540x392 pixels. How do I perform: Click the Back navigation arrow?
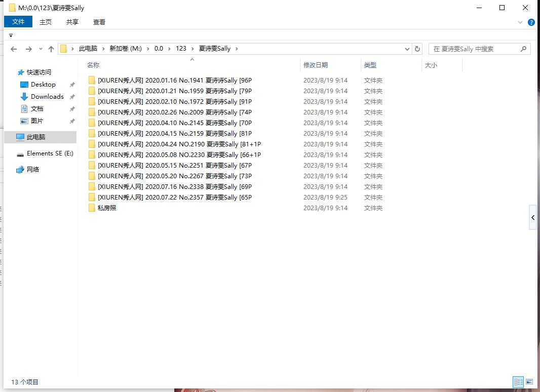pyautogui.click(x=14, y=49)
